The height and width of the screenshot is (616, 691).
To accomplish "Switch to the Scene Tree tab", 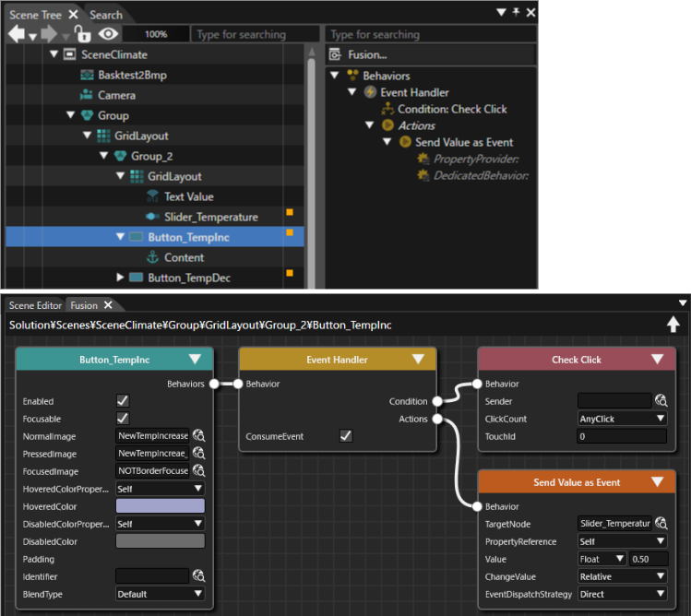I will [x=35, y=15].
